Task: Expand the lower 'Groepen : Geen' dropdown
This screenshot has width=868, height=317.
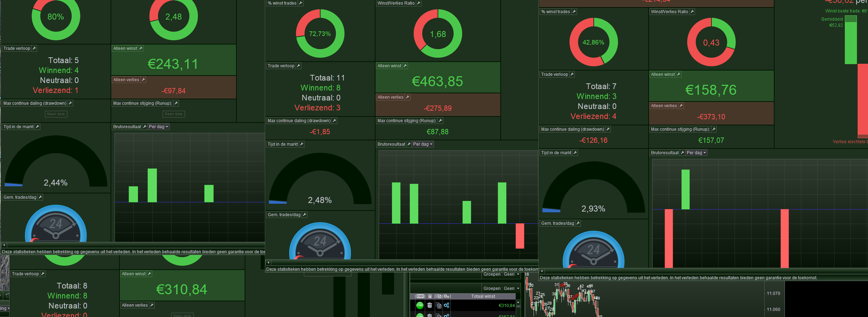Action: 501,289
